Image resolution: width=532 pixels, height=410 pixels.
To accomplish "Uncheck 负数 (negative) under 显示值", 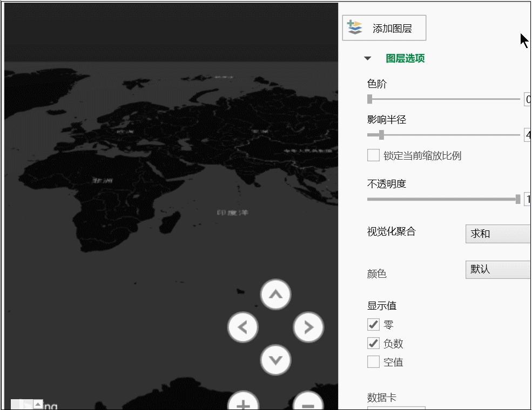I will [x=373, y=343].
